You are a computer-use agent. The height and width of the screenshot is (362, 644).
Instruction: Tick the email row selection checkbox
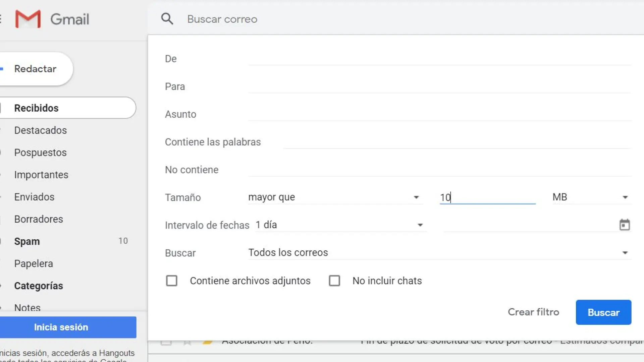[166, 342]
